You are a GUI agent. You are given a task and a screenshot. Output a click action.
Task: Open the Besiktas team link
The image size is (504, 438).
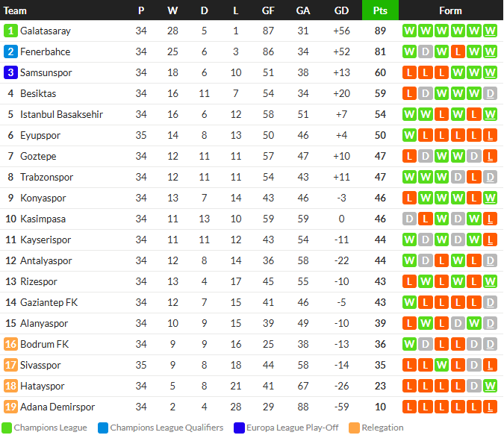pyautogui.click(x=38, y=93)
